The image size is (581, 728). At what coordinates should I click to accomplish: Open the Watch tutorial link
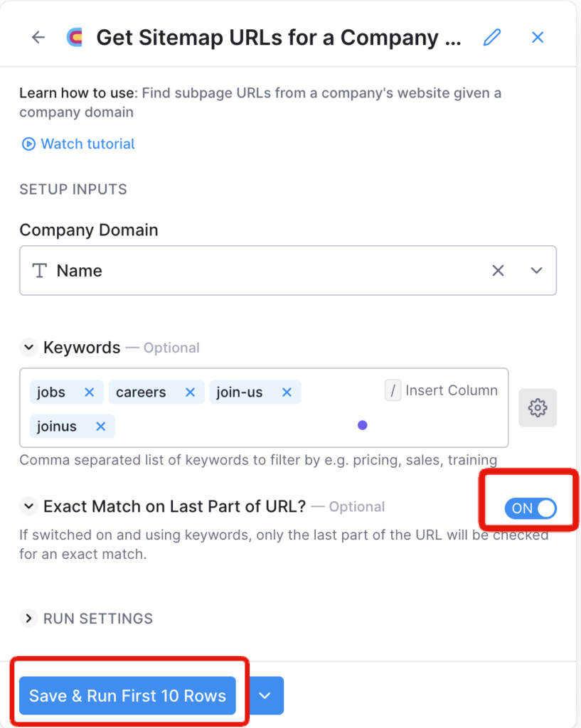click(x=78, y=144)
